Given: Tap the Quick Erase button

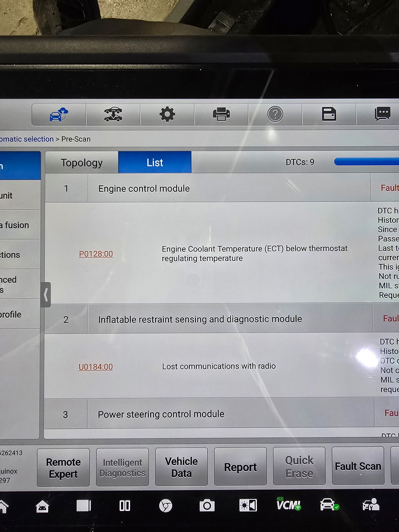Looking at the screenshot, I should [299, 466].
